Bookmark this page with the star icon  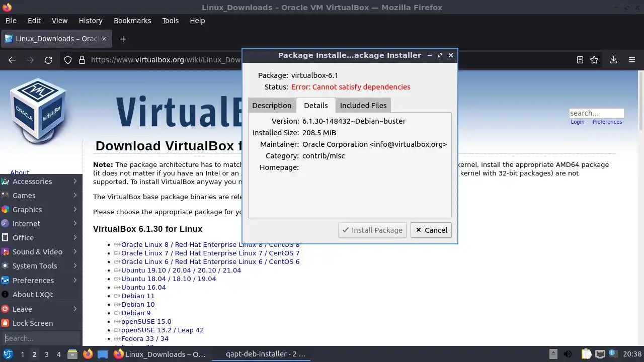coord(594,60)
